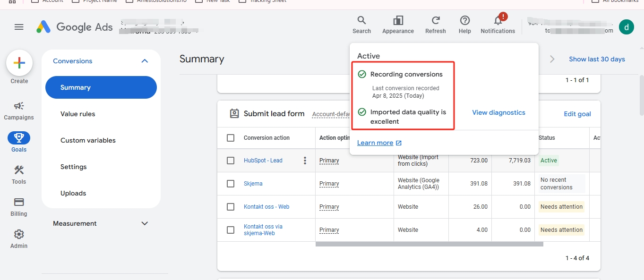
Task: Click Show last 30 days
Action: [x=597, y=59]
